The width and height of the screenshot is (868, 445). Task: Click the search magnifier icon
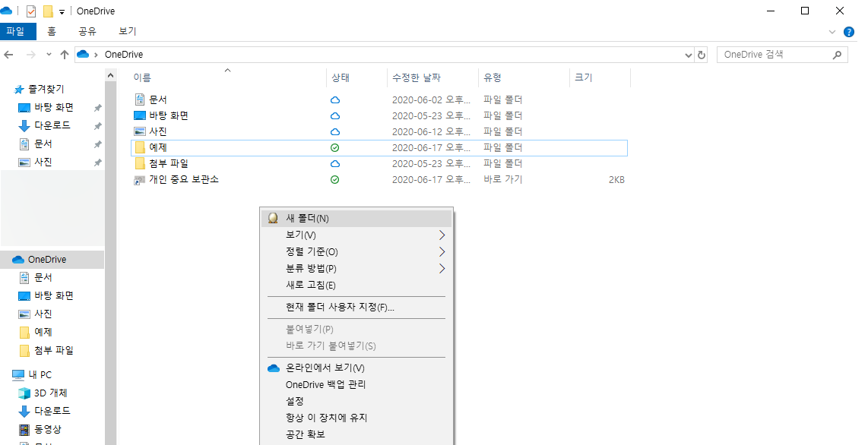coord(837,55)
